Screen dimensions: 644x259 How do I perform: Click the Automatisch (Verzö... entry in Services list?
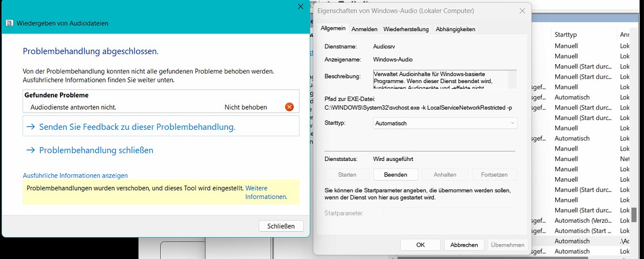584,220
